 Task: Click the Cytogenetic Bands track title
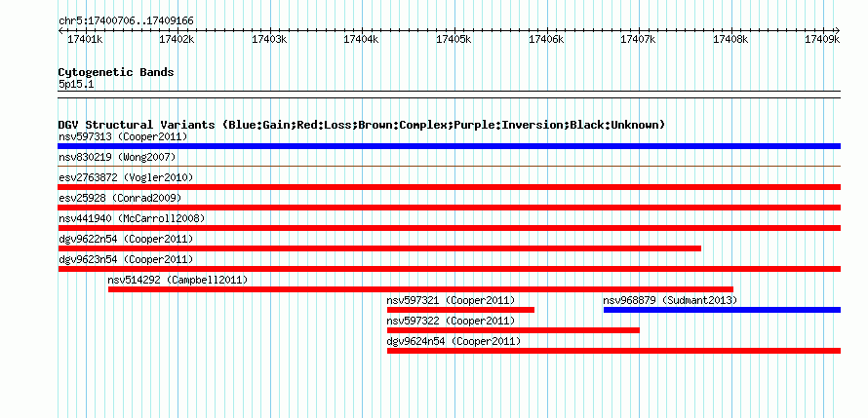point(116,72)
